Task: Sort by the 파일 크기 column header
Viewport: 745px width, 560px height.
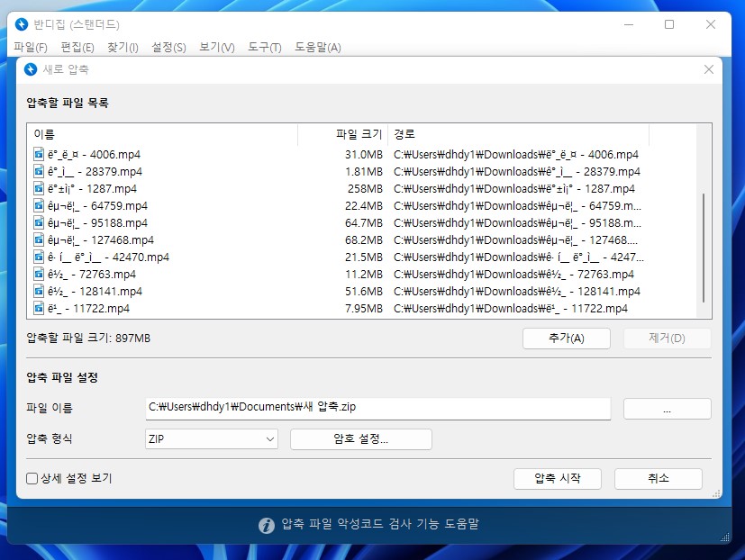Action: [x=342, y=134]
